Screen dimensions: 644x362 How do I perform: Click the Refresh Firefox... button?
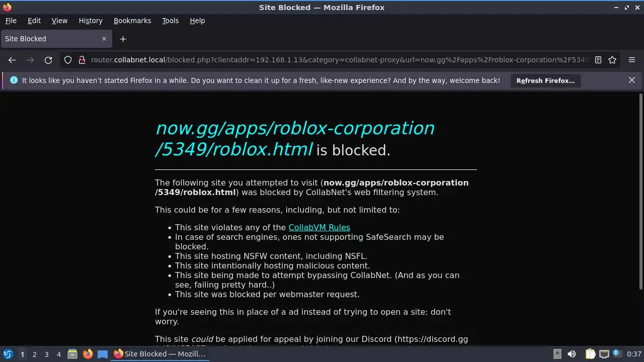(x=545, y=80)
